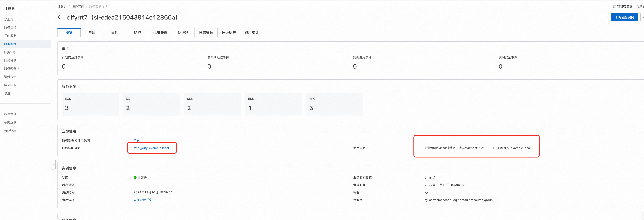Screen dimensions: 644x220
Task: Click the external link icon beside 立即查看
Action: point(149,200)
